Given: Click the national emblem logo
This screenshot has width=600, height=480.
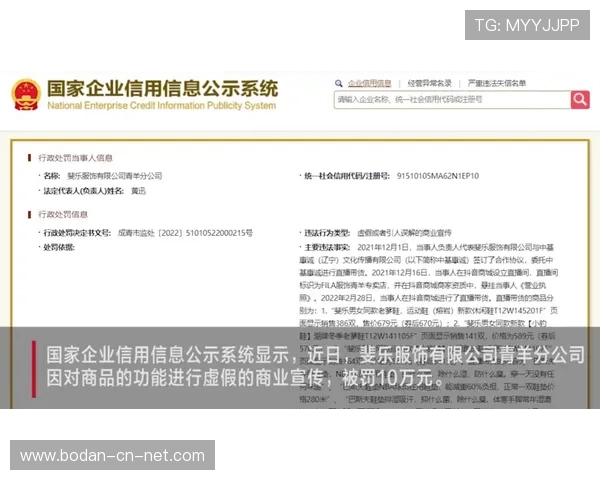Looking at the screenshot, I should coord(26,95).
